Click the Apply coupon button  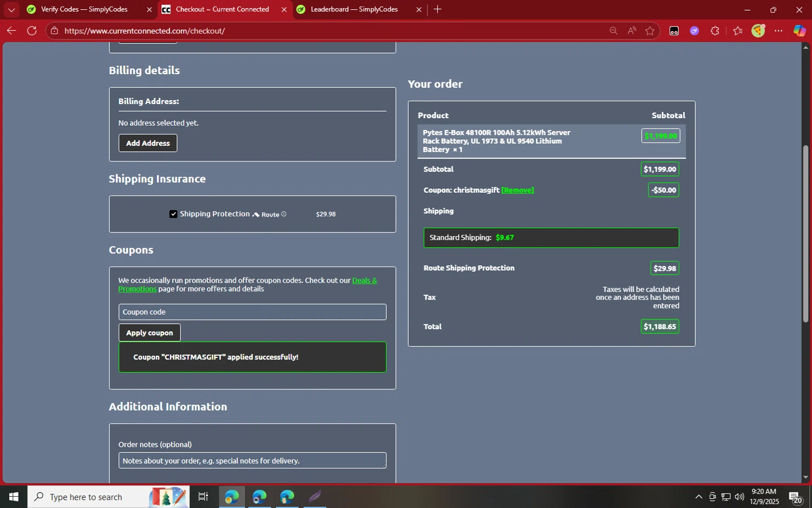[x=149, y=333]
